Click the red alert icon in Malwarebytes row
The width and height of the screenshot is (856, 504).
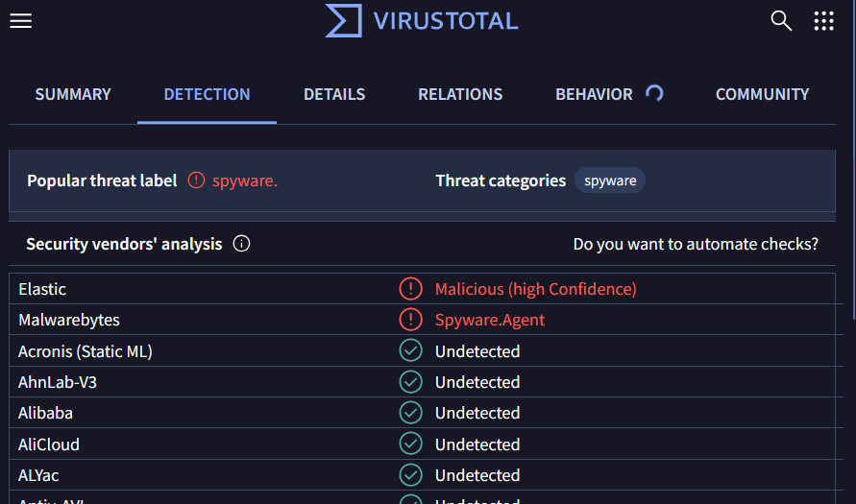[x=410, y=320]
